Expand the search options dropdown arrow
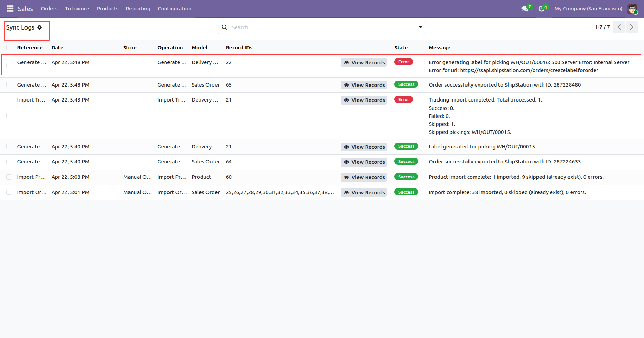This screenshot has width=644, height=338. 421,27
